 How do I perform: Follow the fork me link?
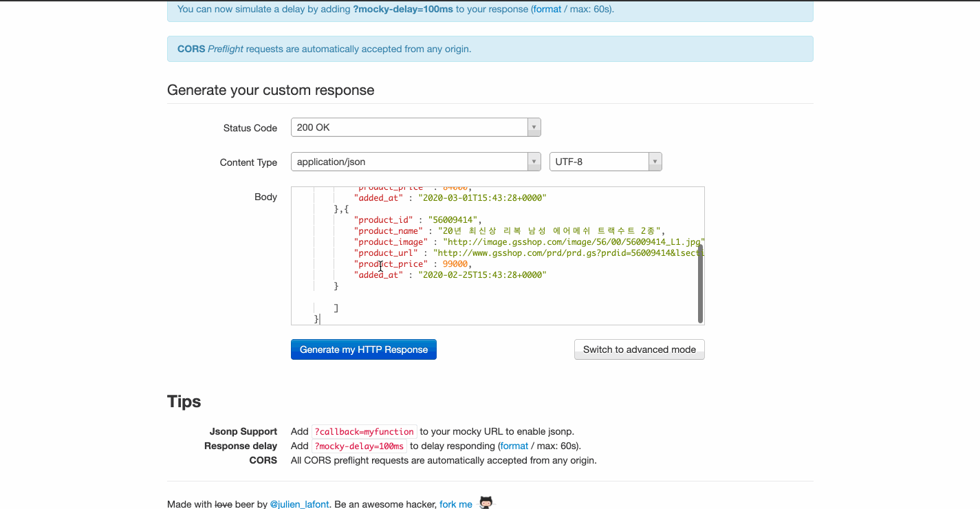tap(456, 504)
